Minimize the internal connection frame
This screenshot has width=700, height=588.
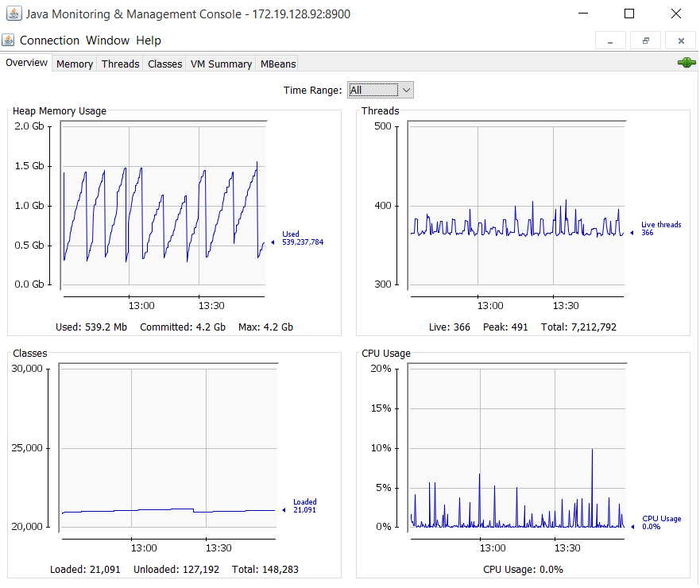coord(610,41)
